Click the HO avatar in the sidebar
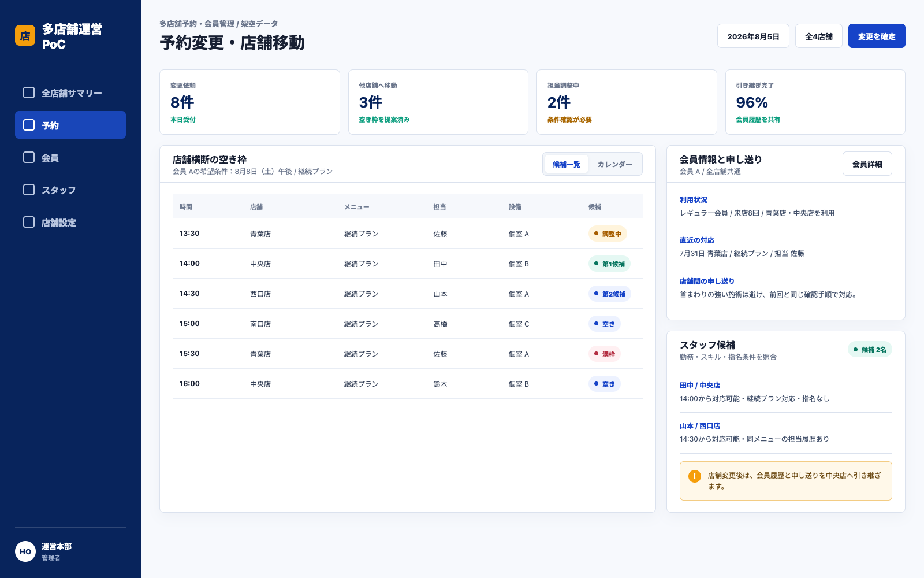 click(x=25, y=551)
